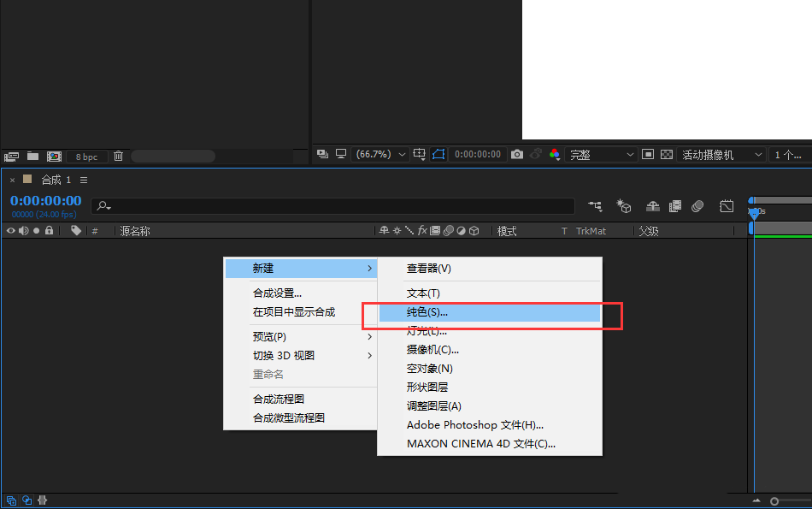Enable Motion Blur for the composition
812x509 pixels.
click(x=697, y=205)
